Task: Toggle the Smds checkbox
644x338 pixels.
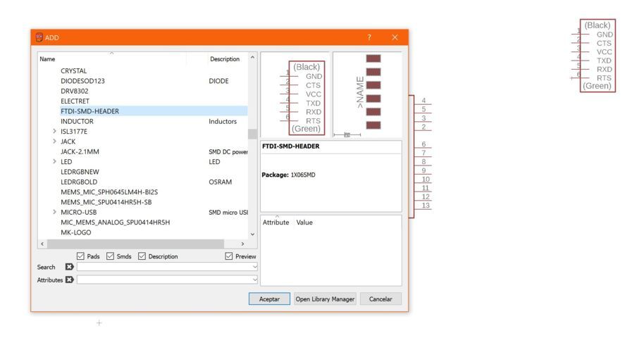Action: click(110, 256)
